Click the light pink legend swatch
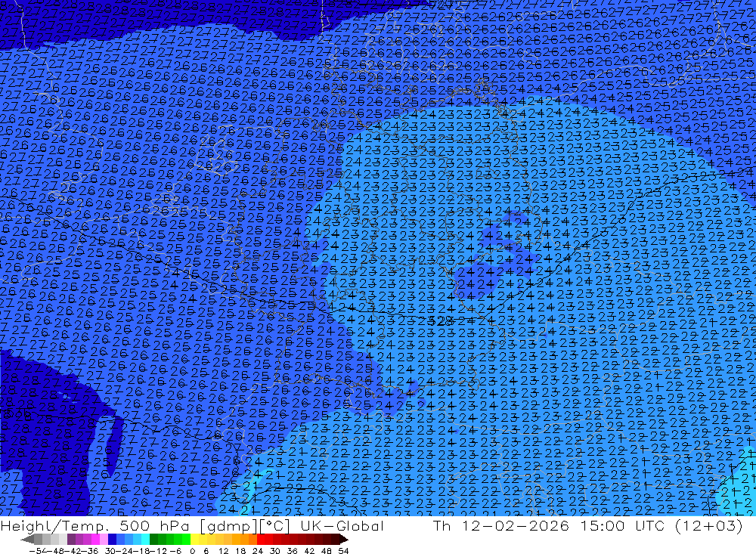Viewport: 756px width, 554px height. pyautogui.click(x=104, y=539)
